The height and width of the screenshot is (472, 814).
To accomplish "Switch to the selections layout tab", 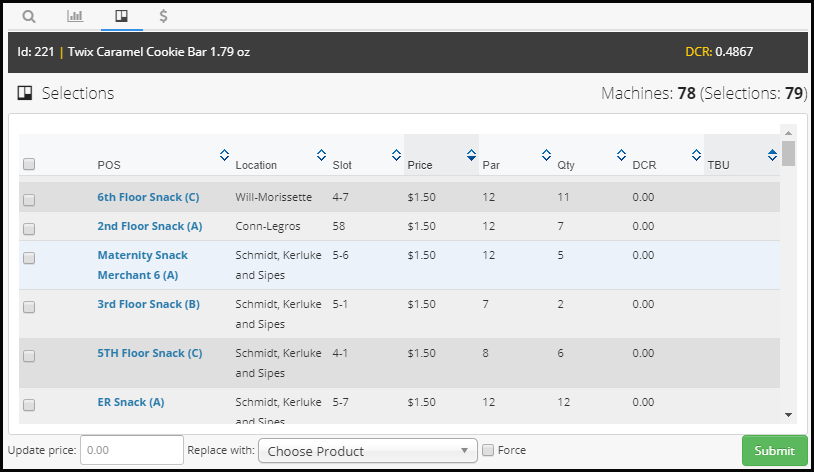I will point(121,16).
